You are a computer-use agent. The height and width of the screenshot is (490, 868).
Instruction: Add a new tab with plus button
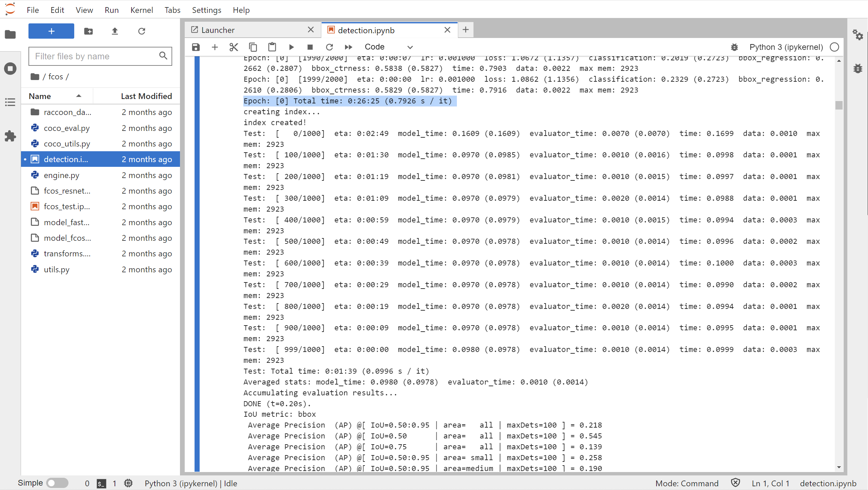click(466, 30)
